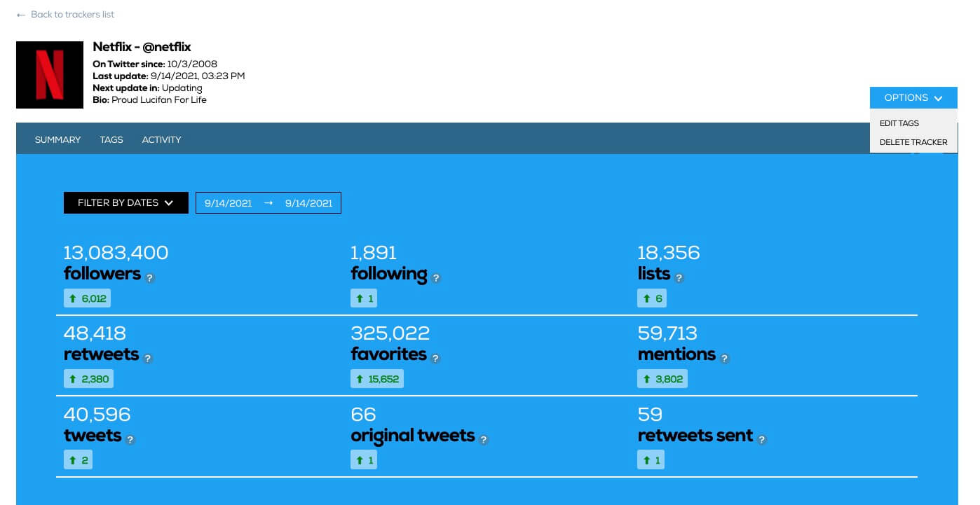The image size is (980, 505).
Task: Click the Netflix profile avatar image
Action: click(x=49, y=74)
